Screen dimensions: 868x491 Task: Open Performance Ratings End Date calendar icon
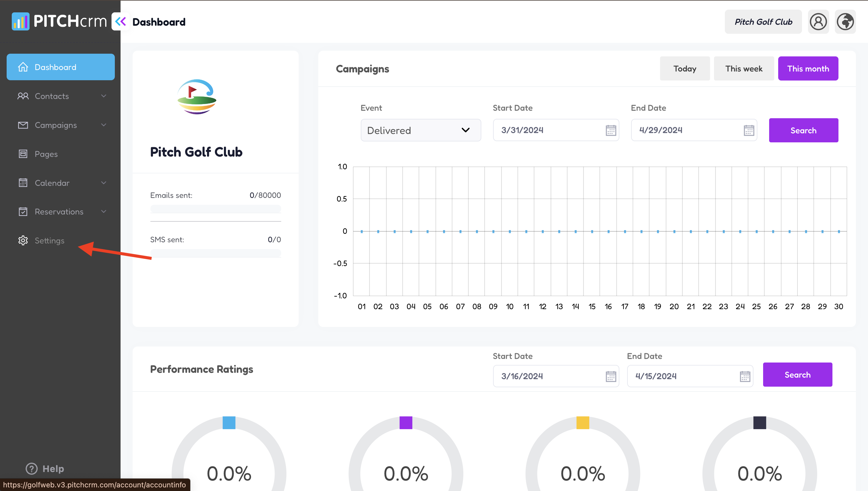(x=745, y=376)
